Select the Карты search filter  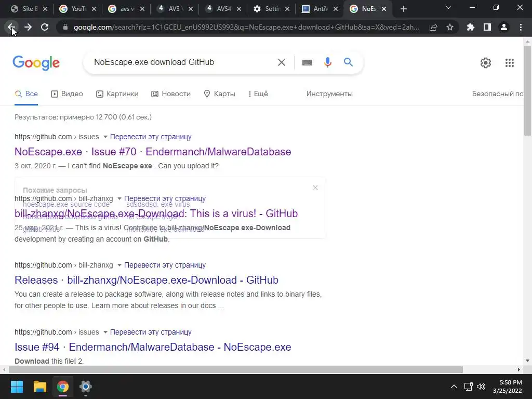219,94
